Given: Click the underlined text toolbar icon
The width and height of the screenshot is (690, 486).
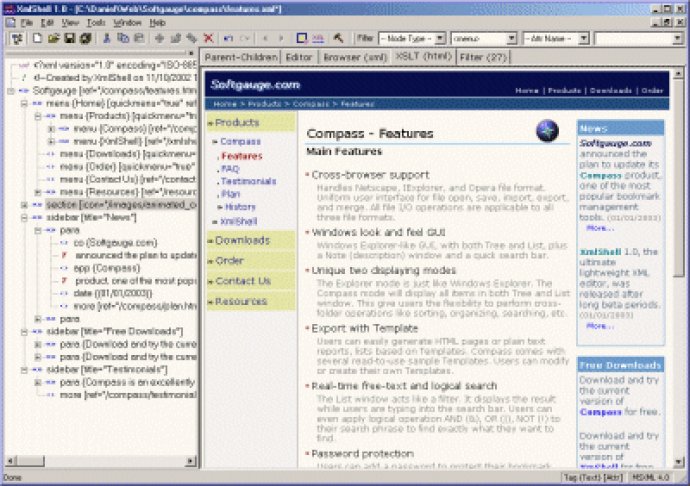Looking at the screenshot, I should tap(318, 39).
